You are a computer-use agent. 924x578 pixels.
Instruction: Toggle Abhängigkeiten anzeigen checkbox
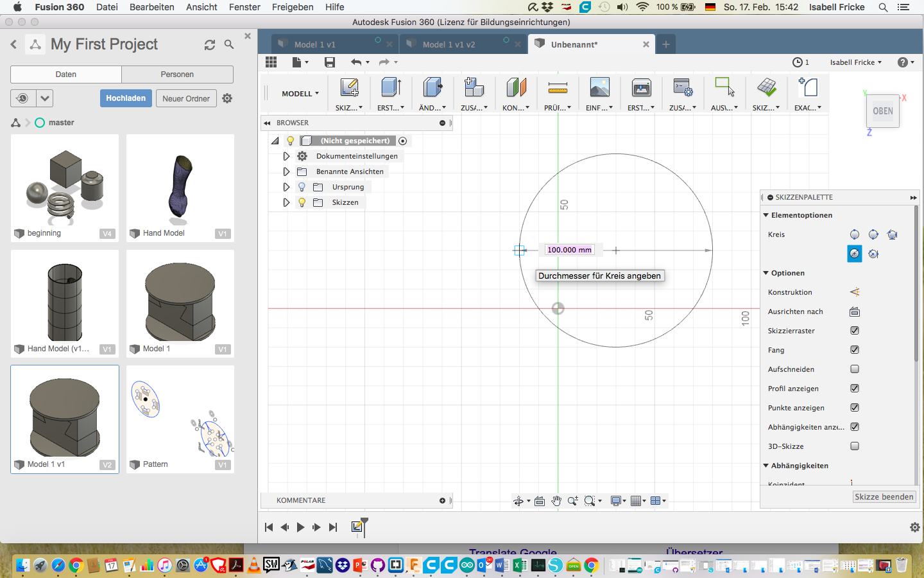point(855,427)
